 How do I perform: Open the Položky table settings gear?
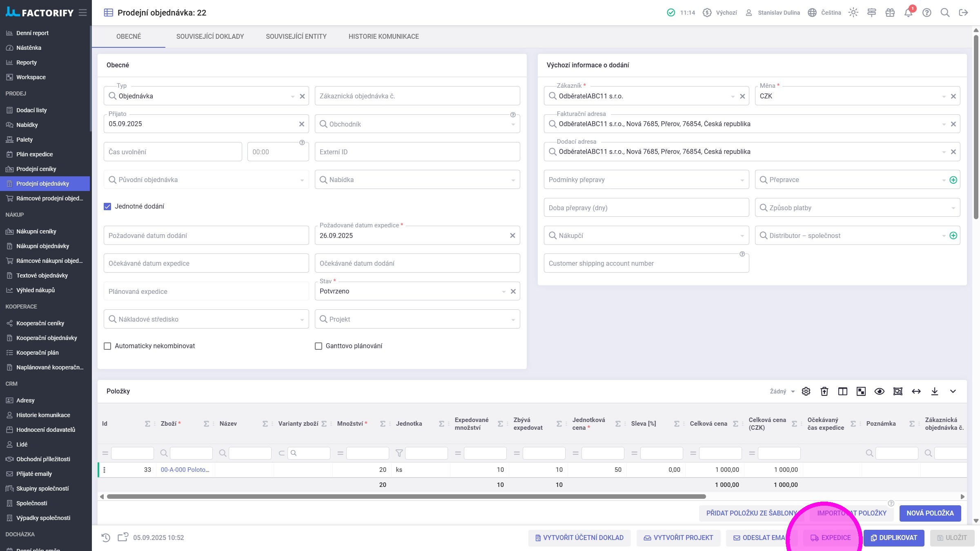806,391
